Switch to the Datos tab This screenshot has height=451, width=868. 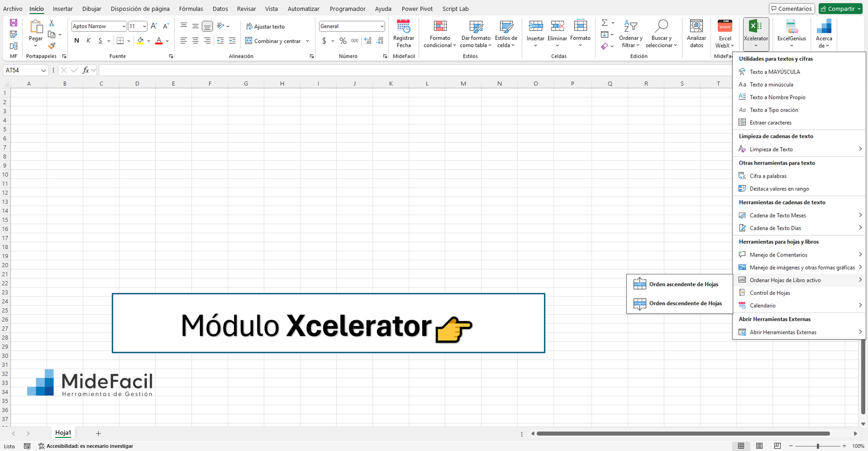pos(220,9)
